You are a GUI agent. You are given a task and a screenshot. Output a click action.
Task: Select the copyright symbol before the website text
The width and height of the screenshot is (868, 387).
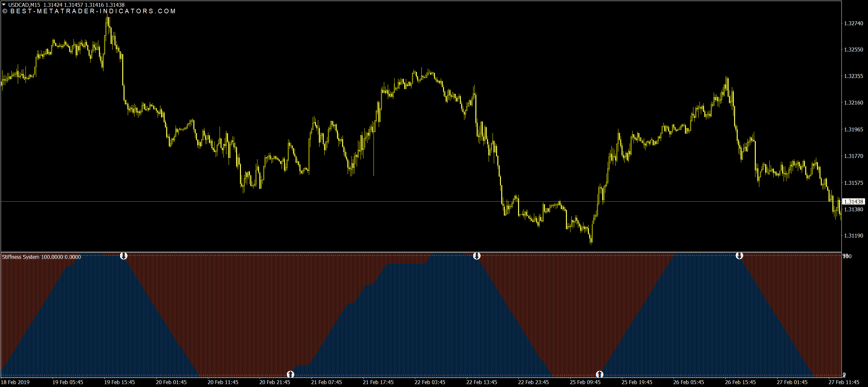[x=5, y=11]
